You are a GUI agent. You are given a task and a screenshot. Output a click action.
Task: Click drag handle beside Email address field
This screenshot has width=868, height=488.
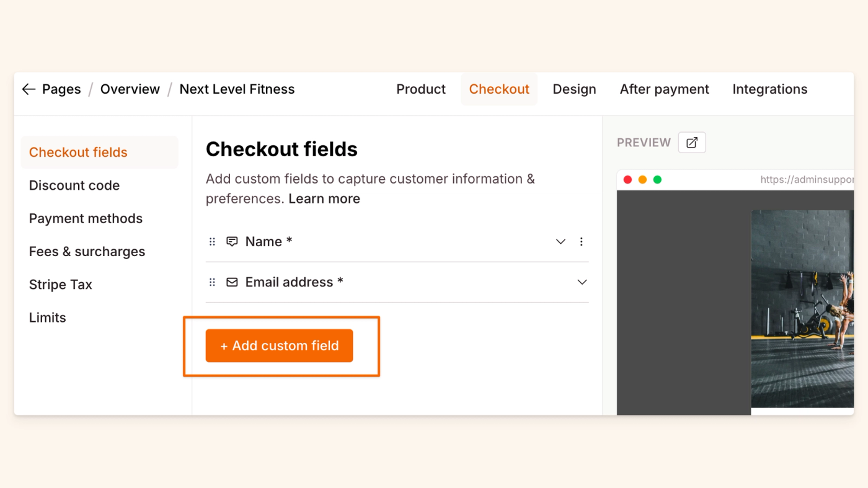(212, 282)
